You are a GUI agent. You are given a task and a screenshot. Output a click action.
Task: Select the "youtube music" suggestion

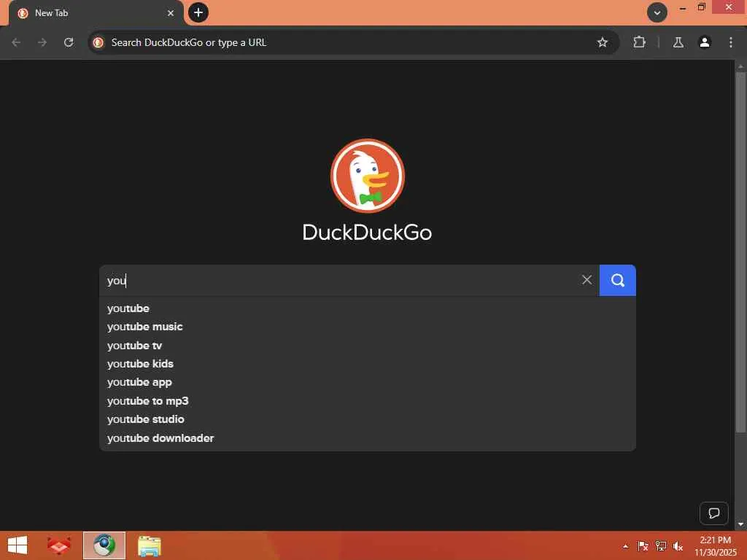(x=367, y=327)
